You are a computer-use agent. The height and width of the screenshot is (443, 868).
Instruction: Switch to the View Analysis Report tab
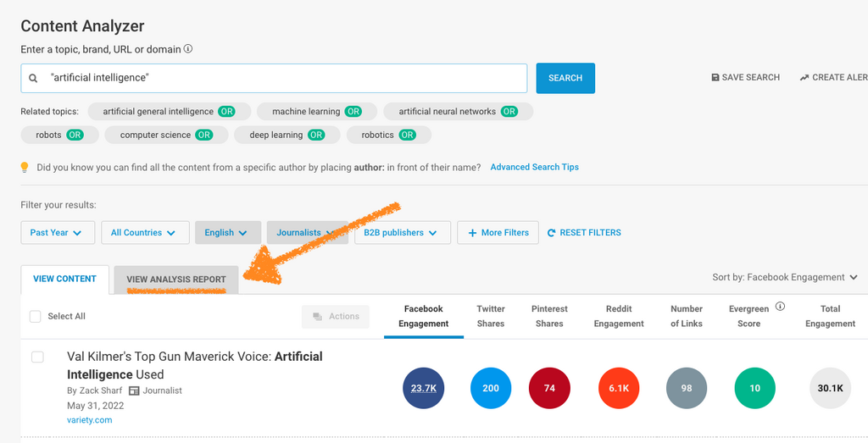tap(176, 280)
